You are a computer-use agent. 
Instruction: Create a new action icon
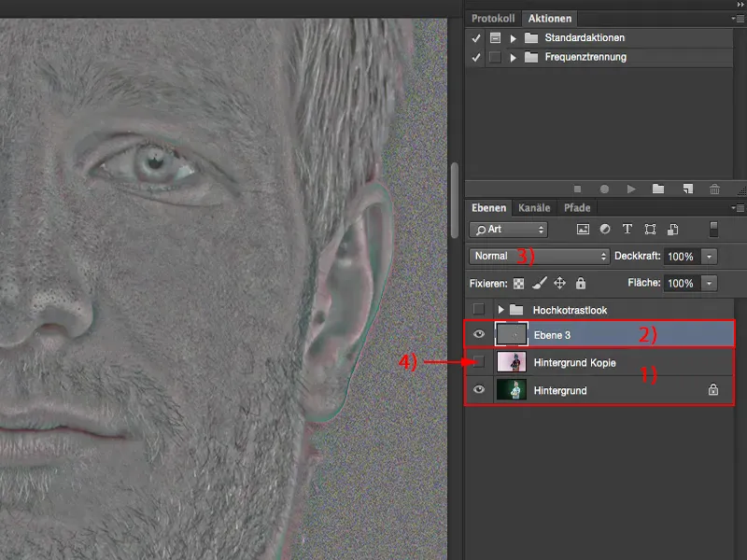687,189
